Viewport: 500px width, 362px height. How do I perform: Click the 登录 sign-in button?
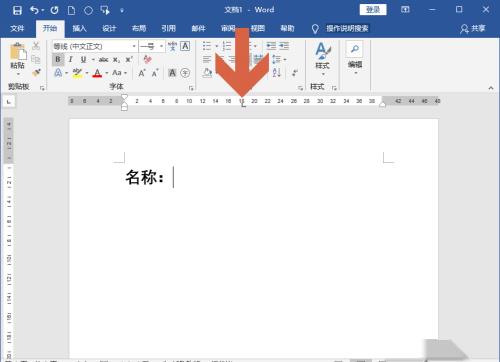click(373, 10)
